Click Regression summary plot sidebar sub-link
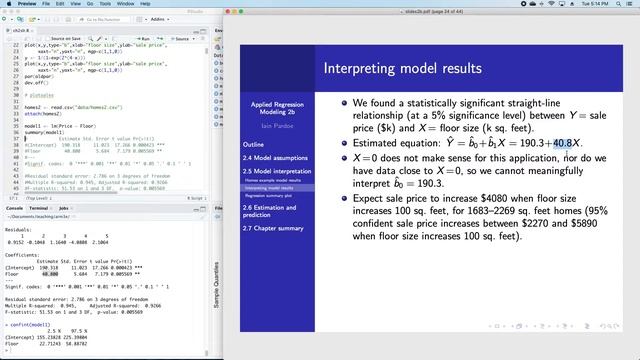Image resolution: width=640 pixels, height=360 pixels. click(x=268, y=196)
